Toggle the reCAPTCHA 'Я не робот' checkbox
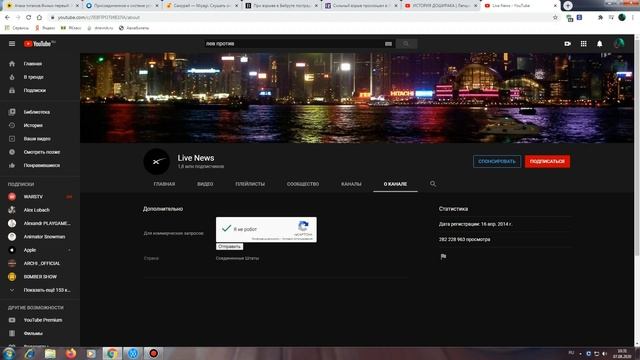640x360 pixels. point(227,229)
